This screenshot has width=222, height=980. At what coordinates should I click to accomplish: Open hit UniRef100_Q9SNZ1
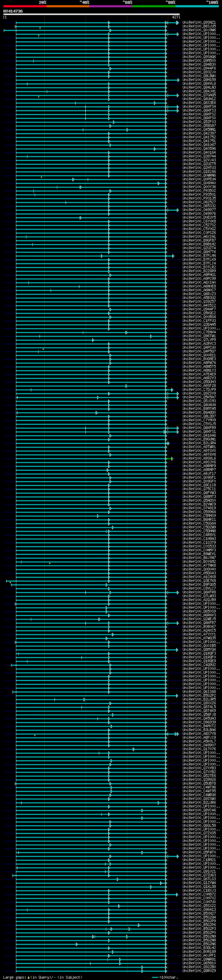[199, 23]
